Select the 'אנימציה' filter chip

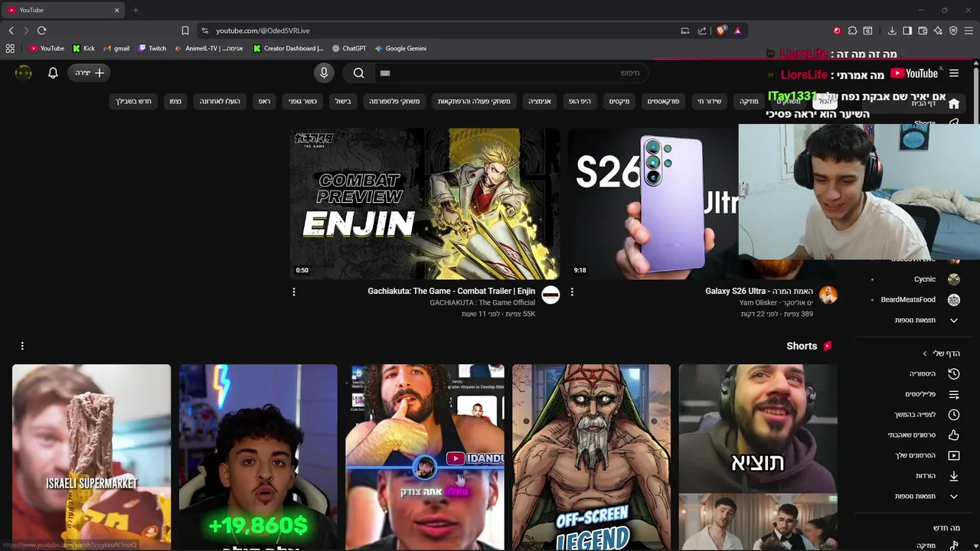pos(540,101)
